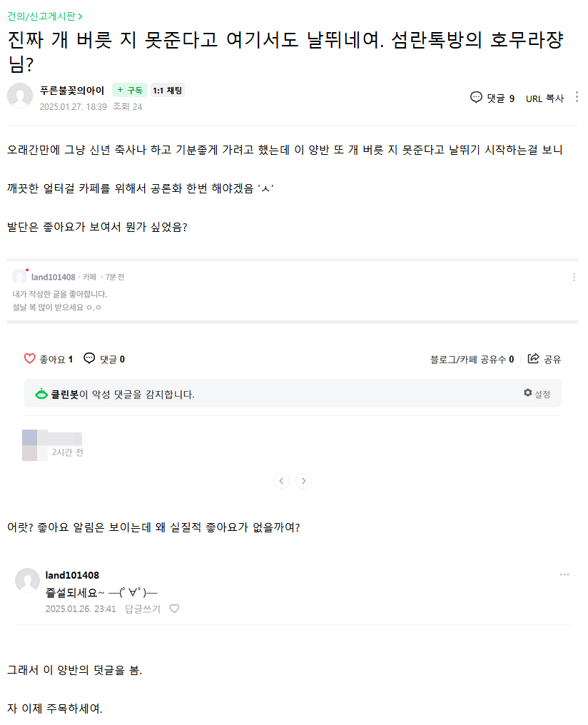Click the speech bubble 댓글 0 icon
This screenshot has width=588, height=725.
(x=89, y=359)
